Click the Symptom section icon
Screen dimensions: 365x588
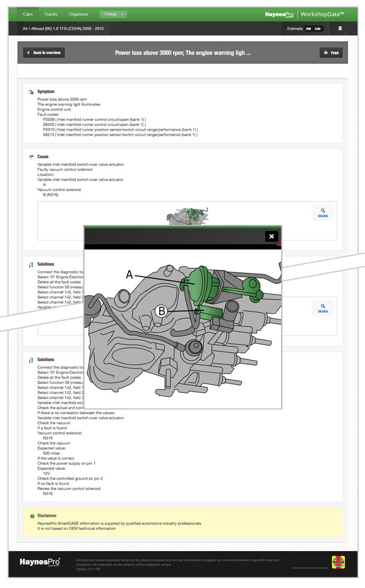click(x=32, y=92)
